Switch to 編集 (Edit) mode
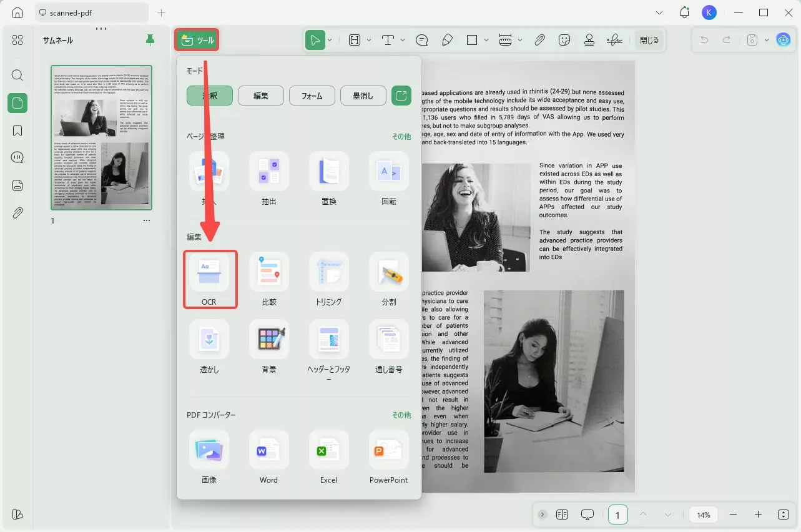The height and width of the screenshot is (532, 801). click(x=260, y=95)
